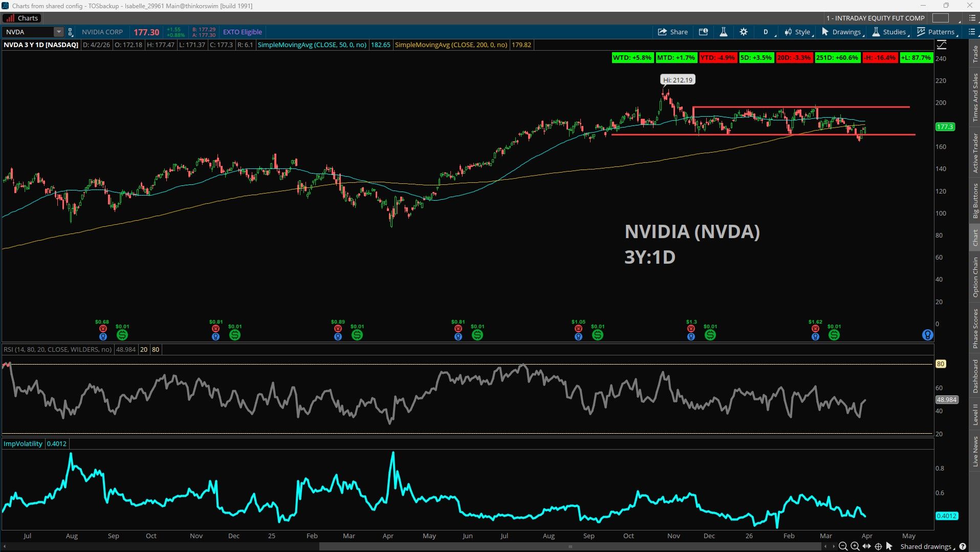The image size is (980, 552).
Task: Click the $0.89 earnings phone icon
Action: (338, 329)
